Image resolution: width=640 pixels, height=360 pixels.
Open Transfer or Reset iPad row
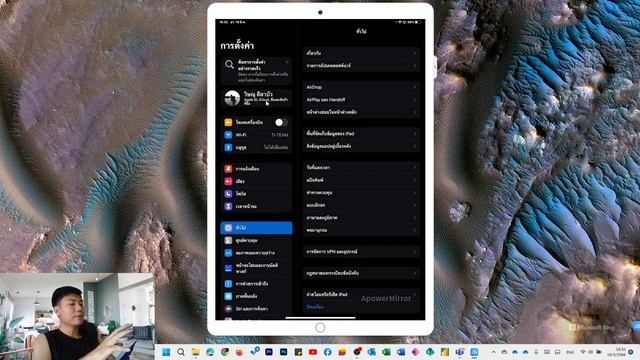[x=362, y=294]
